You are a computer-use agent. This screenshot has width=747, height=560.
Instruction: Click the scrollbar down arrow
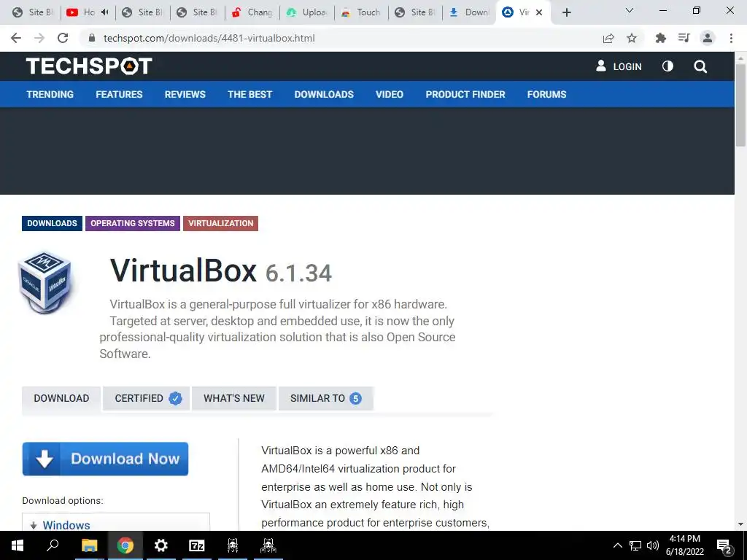740,524
